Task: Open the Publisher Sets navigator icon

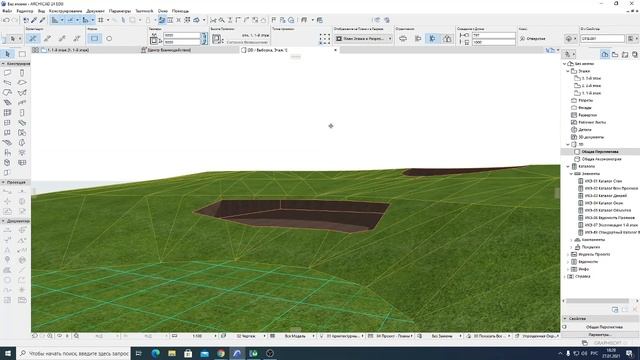Action: [x=635, y=54]
